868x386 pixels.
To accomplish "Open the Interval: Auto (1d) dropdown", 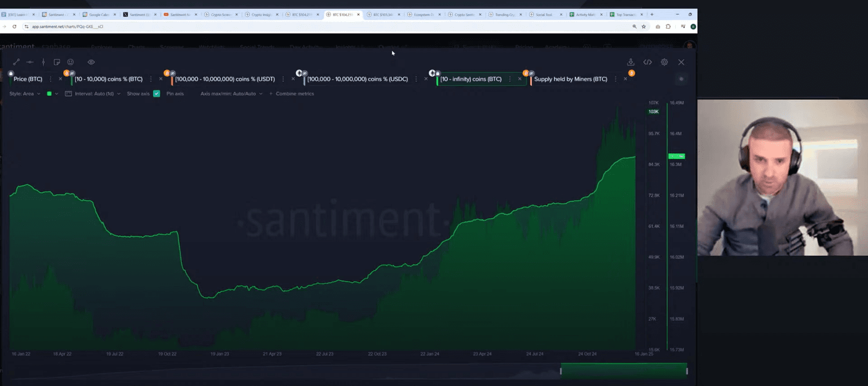I will tap(97, 94).
